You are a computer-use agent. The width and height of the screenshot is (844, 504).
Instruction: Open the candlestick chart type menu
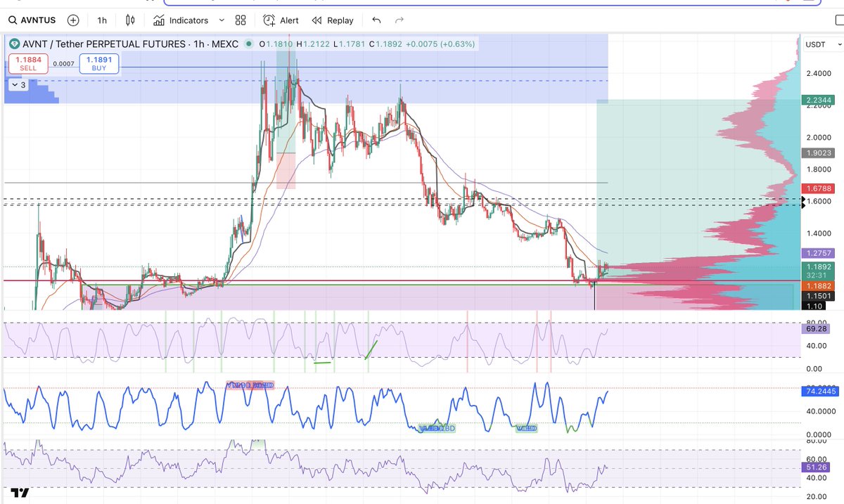[x=129, y=20]
